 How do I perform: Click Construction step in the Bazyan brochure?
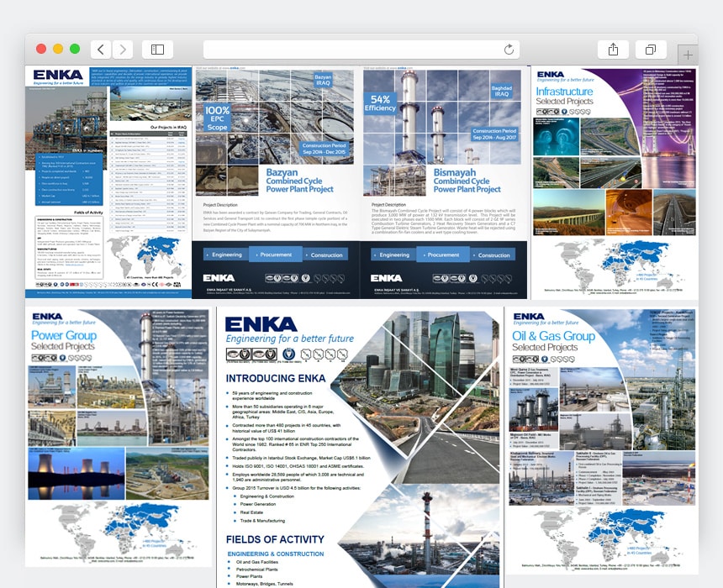[x=326, y=255]
